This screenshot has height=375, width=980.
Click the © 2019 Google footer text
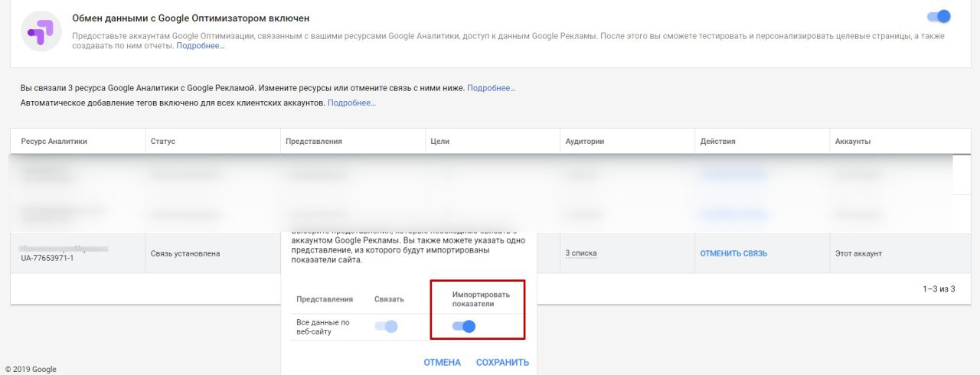(31, 369)
